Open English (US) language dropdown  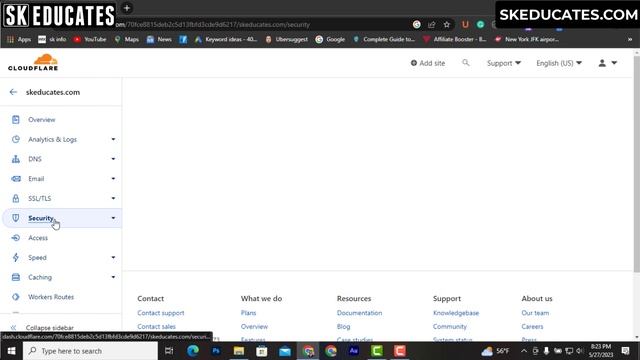point(559,63)
